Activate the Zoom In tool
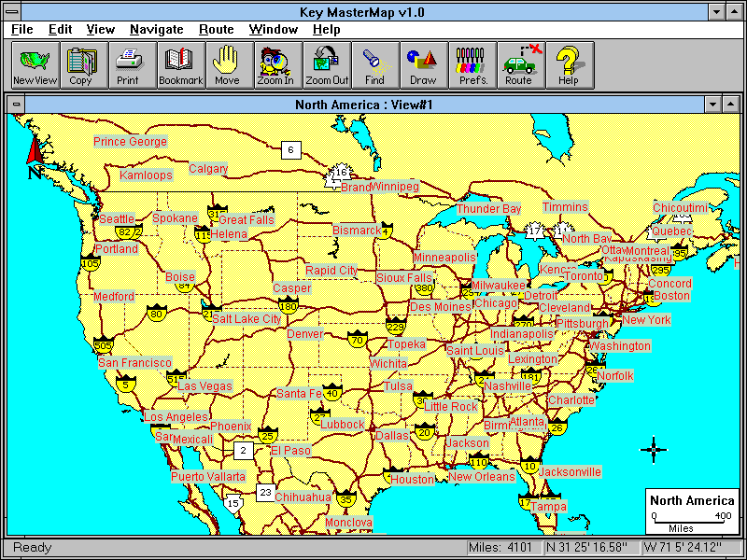 [278, 64]
